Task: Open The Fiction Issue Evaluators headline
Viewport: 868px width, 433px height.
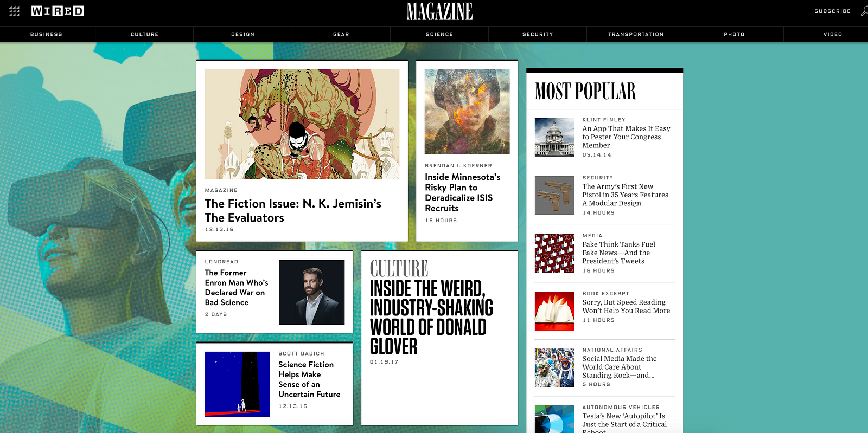Action: [293, 210]
